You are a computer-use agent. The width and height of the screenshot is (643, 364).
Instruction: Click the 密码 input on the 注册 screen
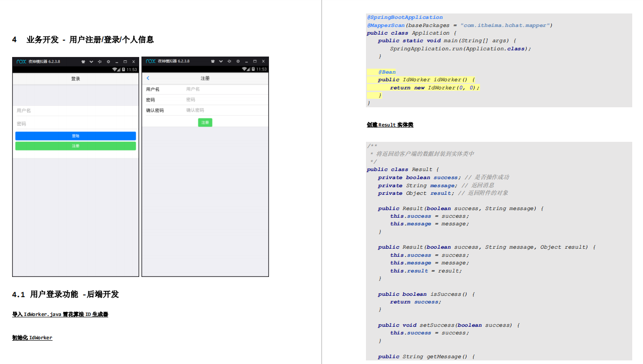click(x=226, y=100)
